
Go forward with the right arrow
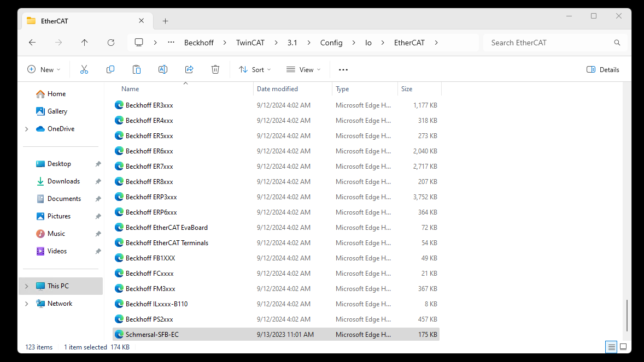coord(58,43)
